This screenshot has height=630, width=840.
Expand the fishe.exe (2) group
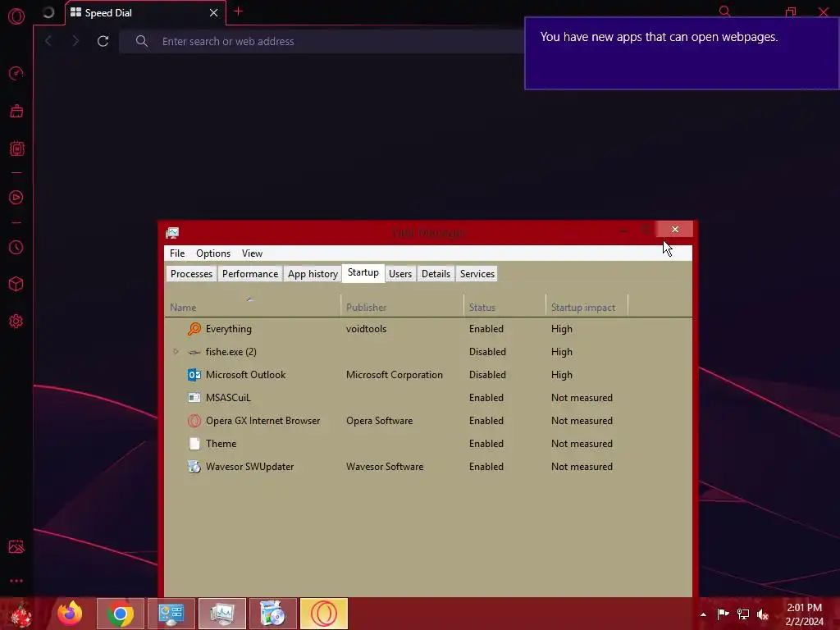click(176, 352)
